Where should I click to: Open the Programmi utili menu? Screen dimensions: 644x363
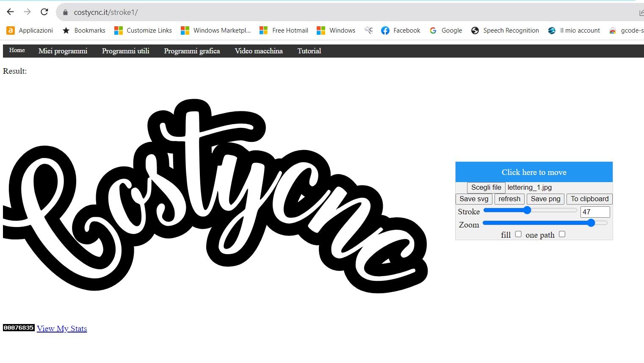[x=125, y=51]
